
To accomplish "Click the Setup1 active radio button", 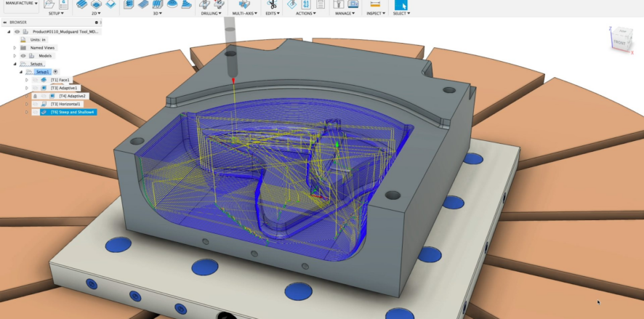I will (x=55, y=72).
